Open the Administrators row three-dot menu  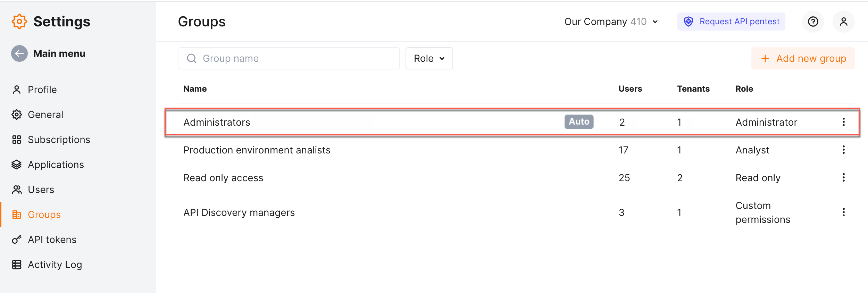(x=843, y=122)
